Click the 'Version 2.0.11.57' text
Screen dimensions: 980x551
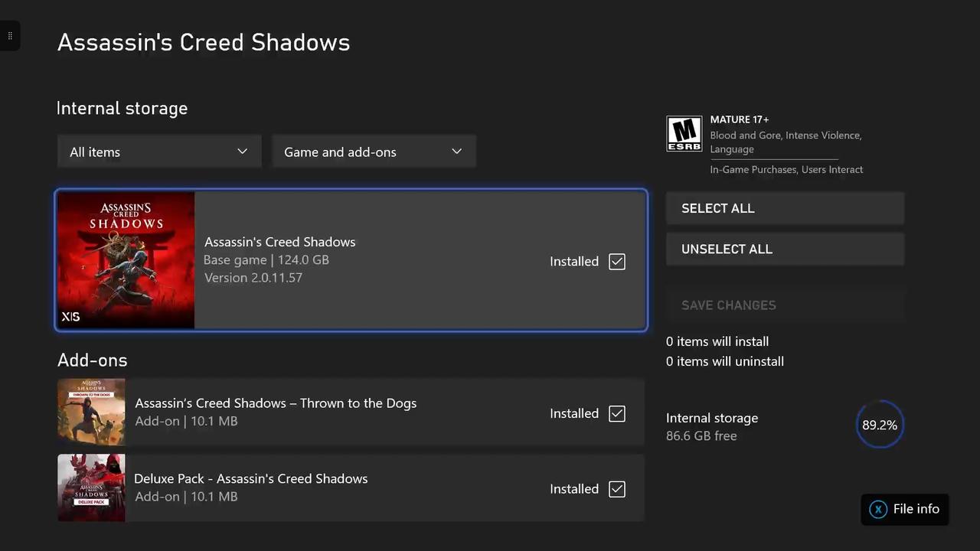(x=253, y=278)
